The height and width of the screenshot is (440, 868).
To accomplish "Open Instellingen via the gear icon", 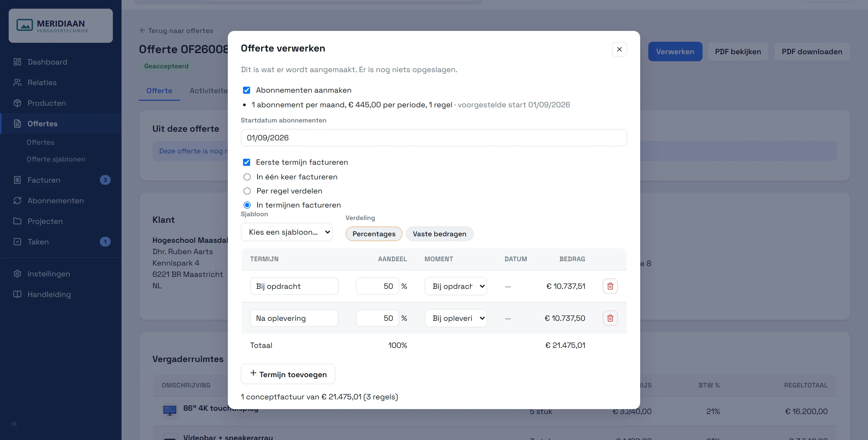I will pyautogui.click(x=17, y=274).
